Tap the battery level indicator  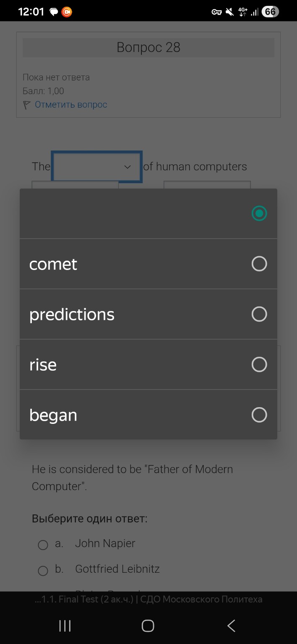pyautogui.click(x=270, y=12)
